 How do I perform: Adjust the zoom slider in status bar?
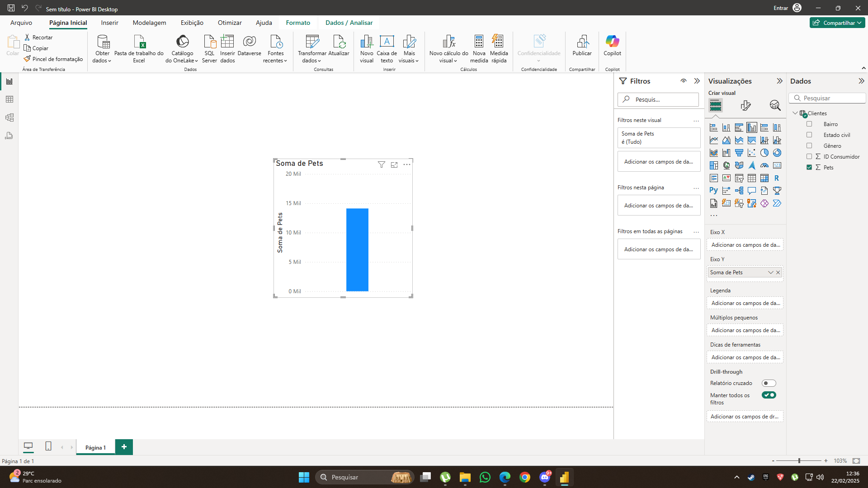tap(799, 460)
